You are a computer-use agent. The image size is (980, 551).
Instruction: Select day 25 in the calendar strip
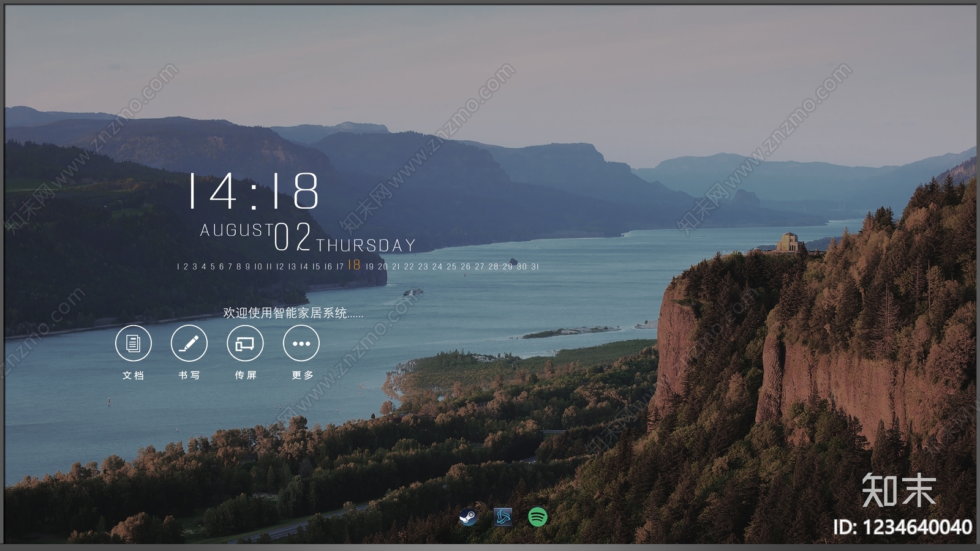(451, 266)
